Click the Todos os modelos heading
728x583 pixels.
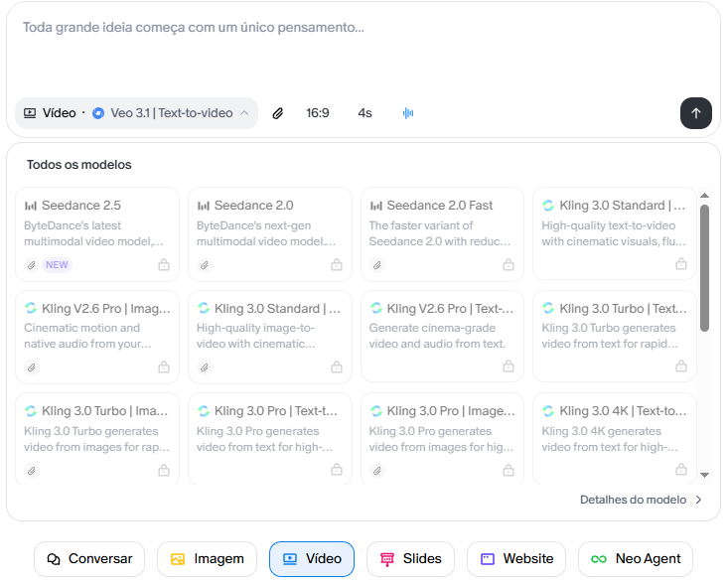click(78, 165)
